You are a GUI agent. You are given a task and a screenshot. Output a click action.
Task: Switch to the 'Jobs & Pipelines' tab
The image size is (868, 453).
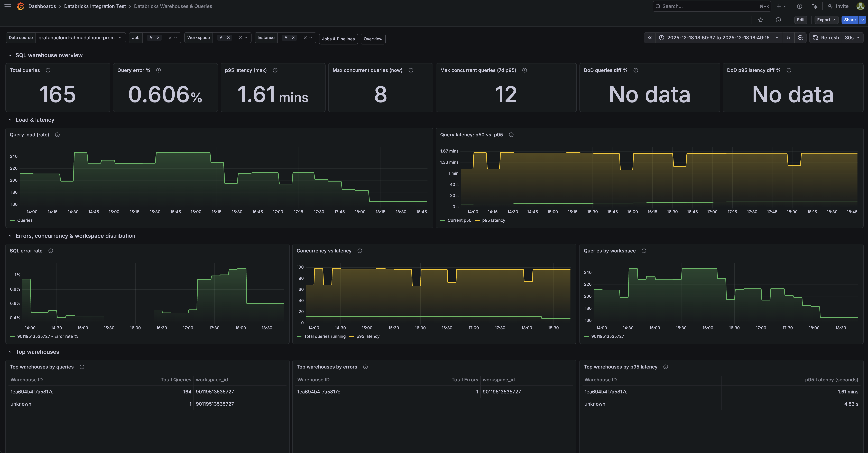click(x=338, y=39)
